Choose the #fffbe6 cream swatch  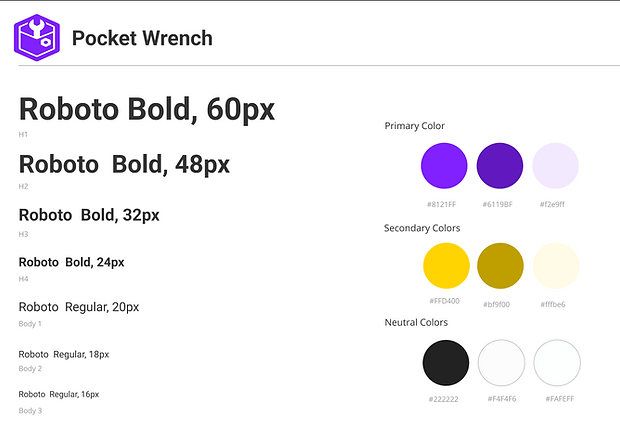coord(556,266)
